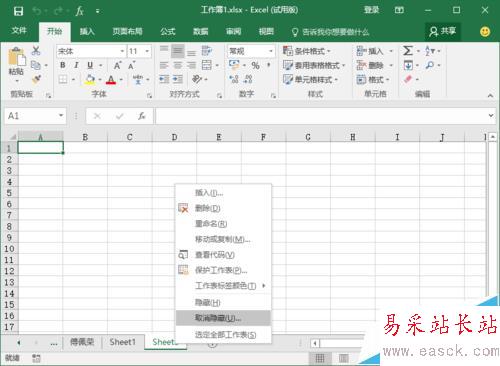Viewport: 500px width, 366px height.
Task: Click the 共享 Share button
Action: tap(442, 31)
